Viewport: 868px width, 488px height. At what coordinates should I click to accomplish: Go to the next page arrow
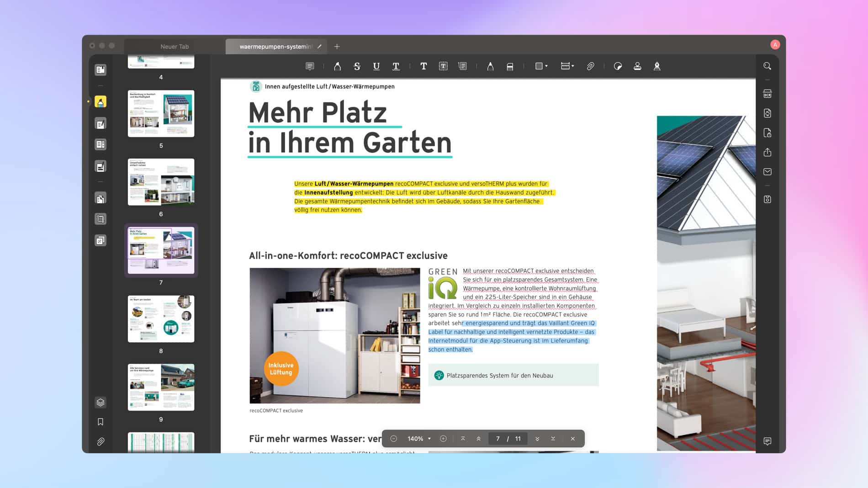[x=537, y=439]
